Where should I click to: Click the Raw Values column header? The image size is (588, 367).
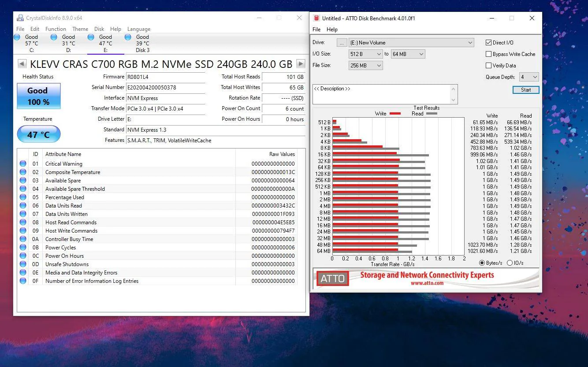[267, 154]
